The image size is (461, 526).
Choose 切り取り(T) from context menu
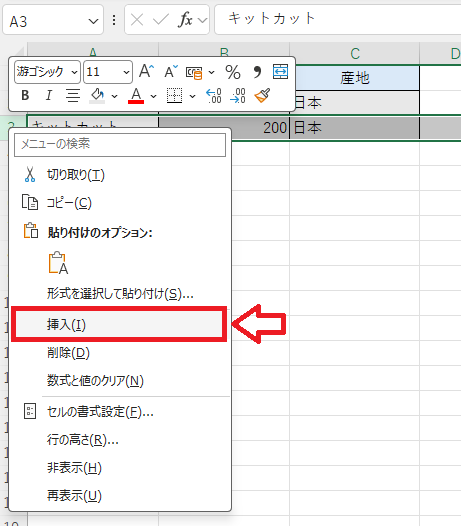pos(120,175)
